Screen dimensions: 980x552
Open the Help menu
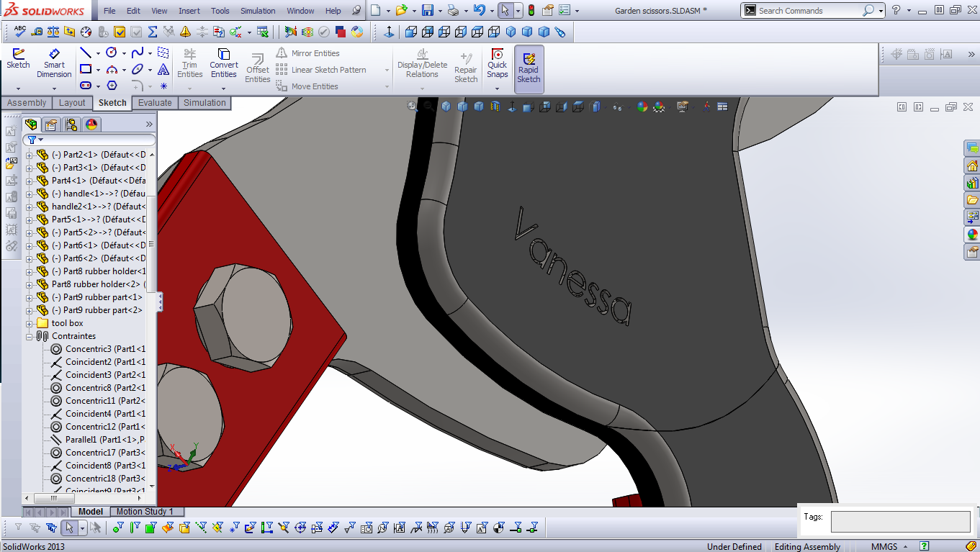click(333, 11)
